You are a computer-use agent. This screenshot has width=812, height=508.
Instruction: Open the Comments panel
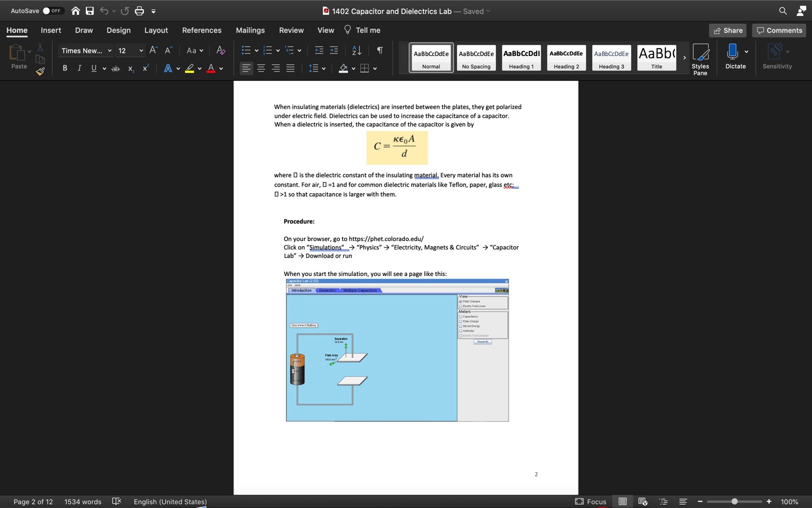pos(779,30)
